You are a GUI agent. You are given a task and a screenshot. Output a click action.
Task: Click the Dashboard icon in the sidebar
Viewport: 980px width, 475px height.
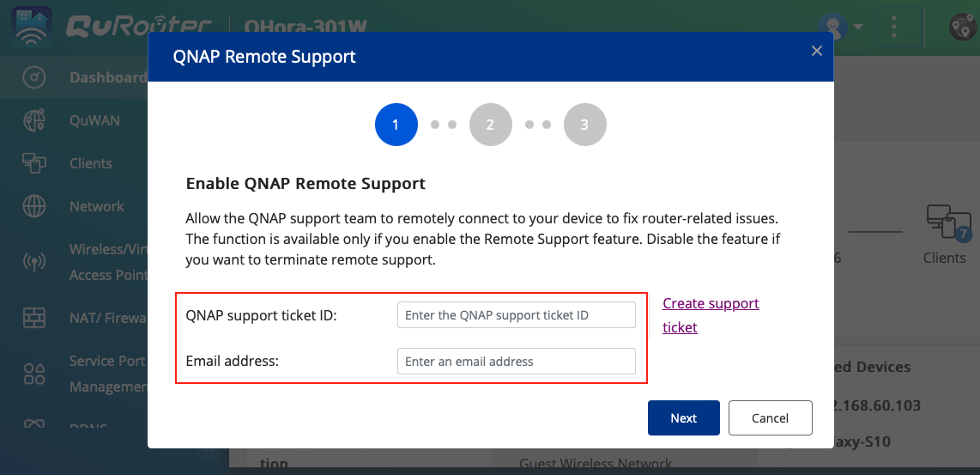tap(34, 77)
